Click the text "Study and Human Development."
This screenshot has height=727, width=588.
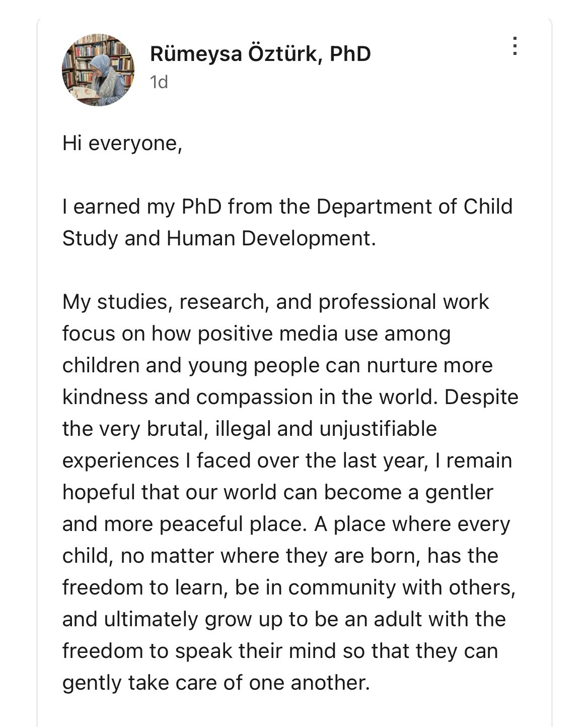click(x=219, y=238)
